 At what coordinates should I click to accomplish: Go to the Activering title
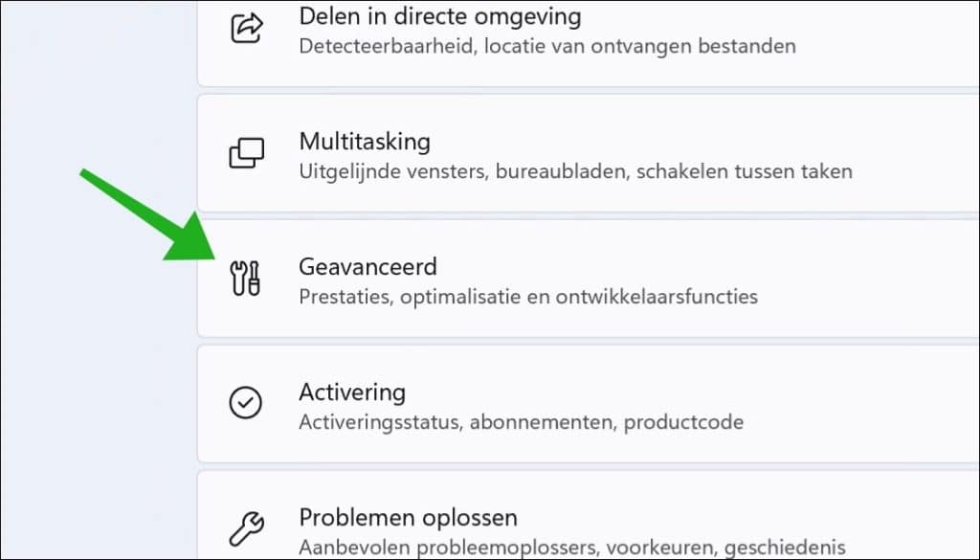pyautogui.click(x=352, y=392)
